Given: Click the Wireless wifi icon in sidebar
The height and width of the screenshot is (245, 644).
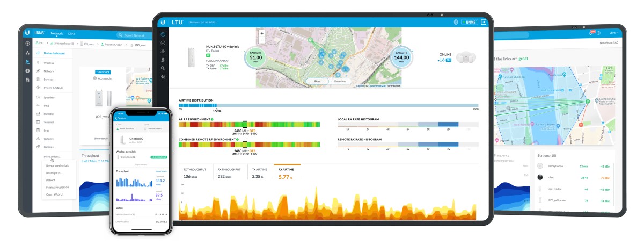Looking at the screenshot, I should click(38, 63).
